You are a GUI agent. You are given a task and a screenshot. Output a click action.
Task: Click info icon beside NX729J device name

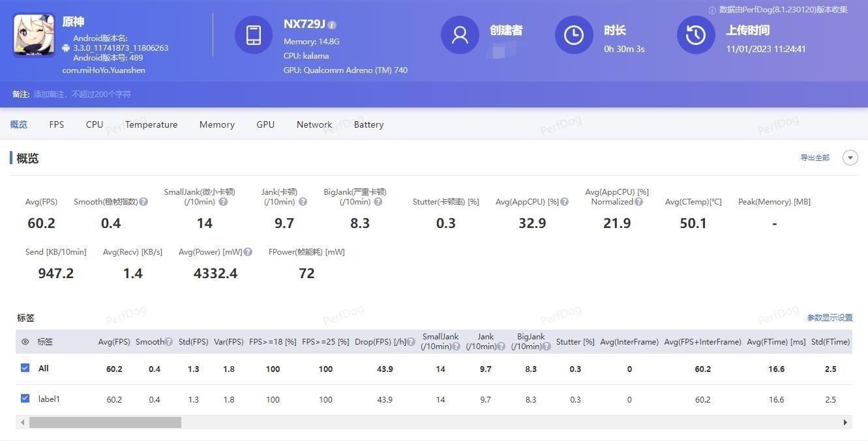tap(332, 25)
